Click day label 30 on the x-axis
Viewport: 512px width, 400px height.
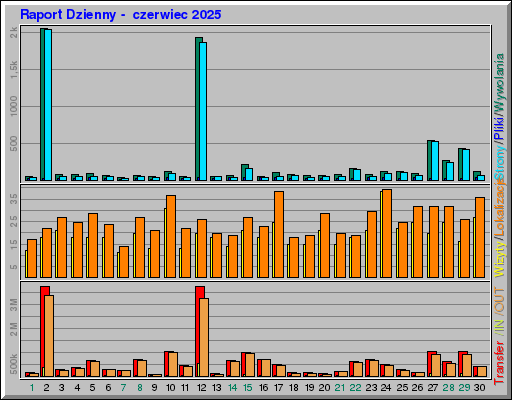479,388
